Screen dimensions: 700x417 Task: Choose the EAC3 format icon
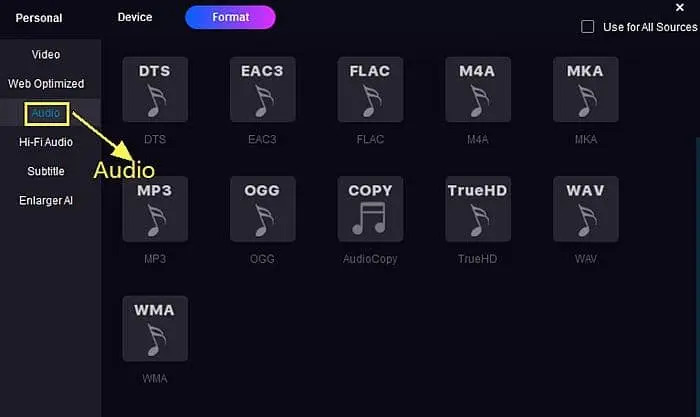pyautogui.click(x=262, y=89)
